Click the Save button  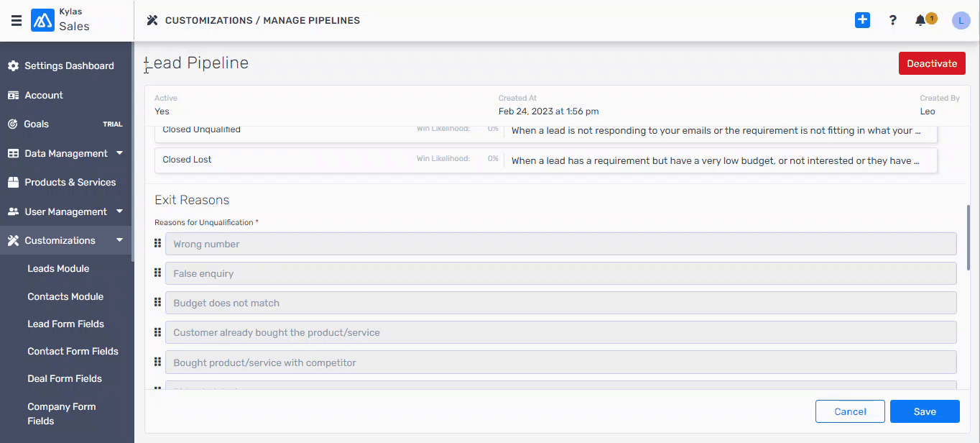click(x=925, y=411)
